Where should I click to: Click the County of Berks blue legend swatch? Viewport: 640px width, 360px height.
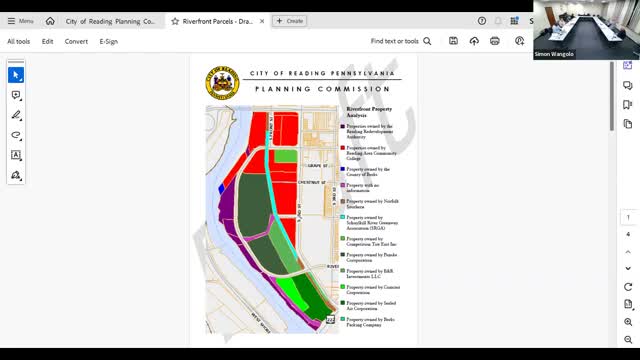(x=343, y=169)
